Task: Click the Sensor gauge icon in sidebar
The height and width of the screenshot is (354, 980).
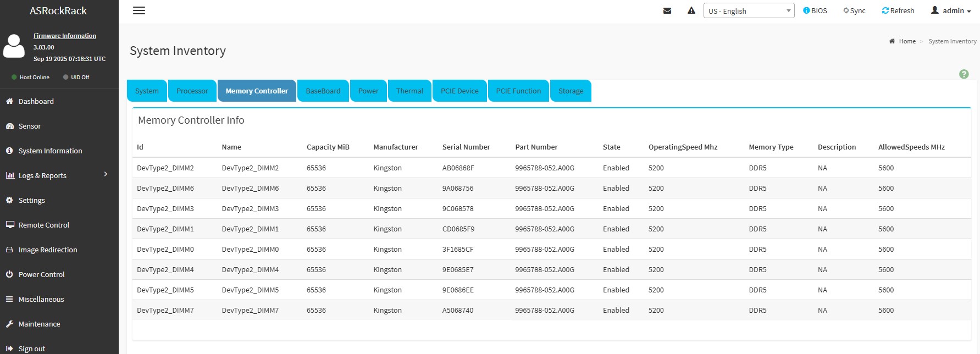Action: pos(9,126)
